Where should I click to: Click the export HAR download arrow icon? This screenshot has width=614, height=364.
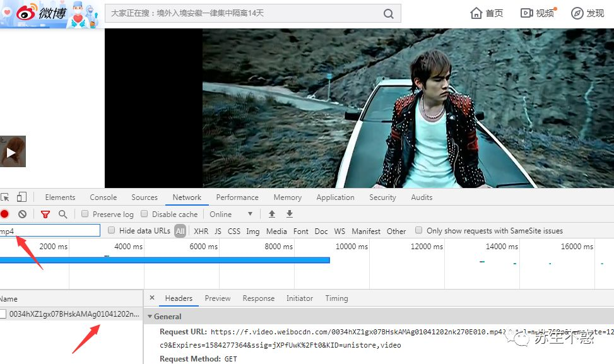point(290,214)
